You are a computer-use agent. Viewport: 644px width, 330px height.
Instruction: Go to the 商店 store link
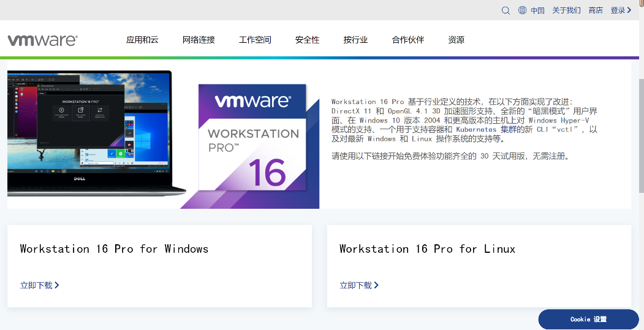point(596,10)
